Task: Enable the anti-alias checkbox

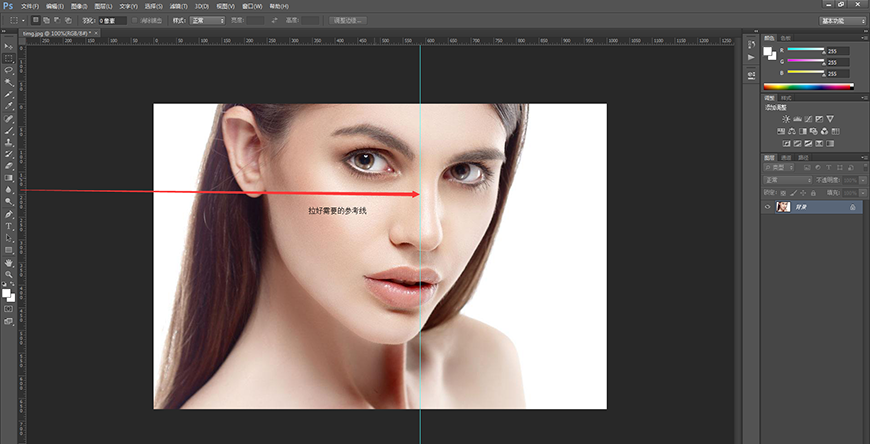Action: coord(136,20)
